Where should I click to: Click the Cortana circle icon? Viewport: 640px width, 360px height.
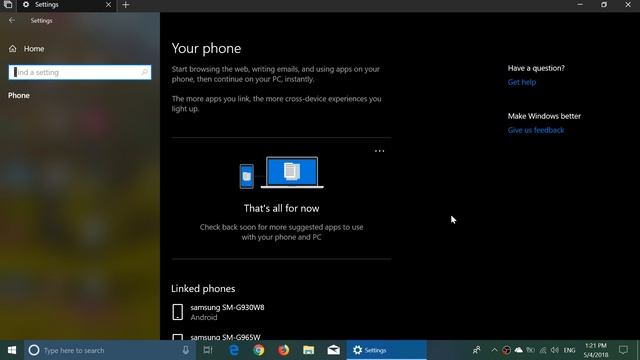(x=34, y=350)
